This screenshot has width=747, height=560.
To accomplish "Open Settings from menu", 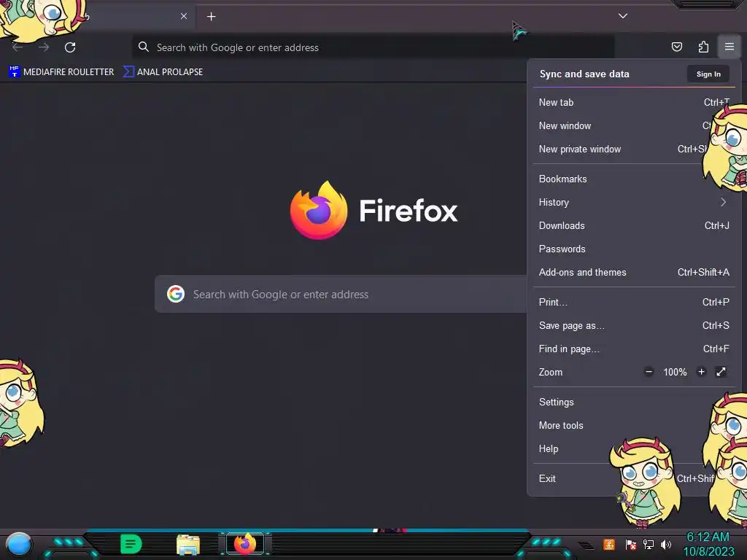I will (634, 402).
